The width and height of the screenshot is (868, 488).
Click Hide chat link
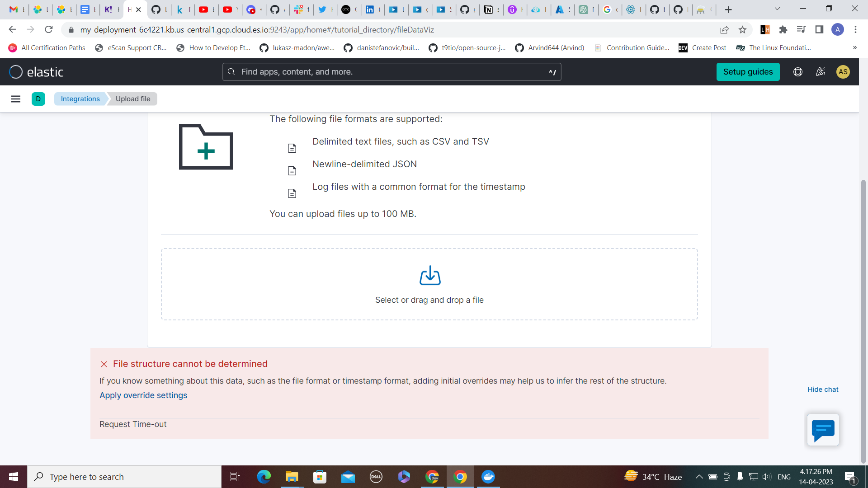tap(823, 389)
